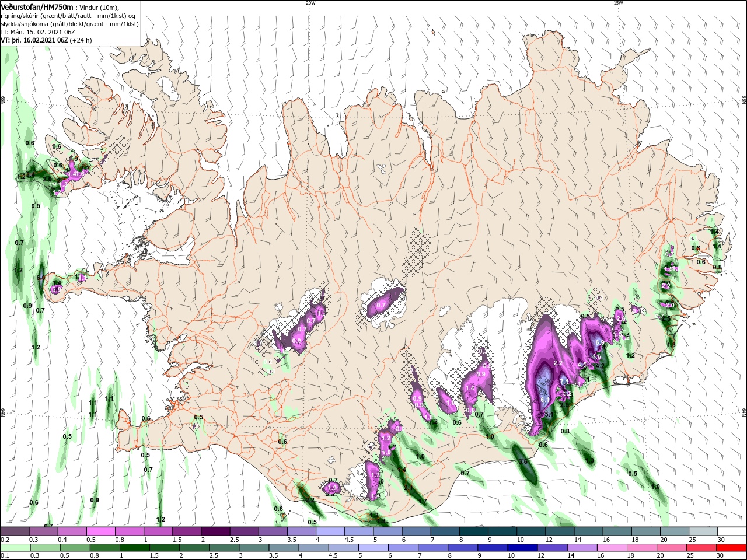Click the 3.6 precipitation value off the south coast
Viewport: 747px width, 560px height.
point(523,461)
